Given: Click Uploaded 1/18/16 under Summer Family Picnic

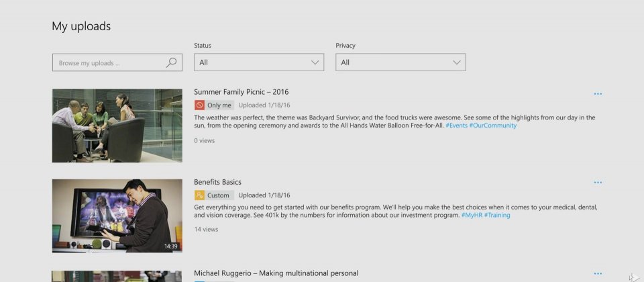Looking at the screenshot, I should [x=264, y=105].
